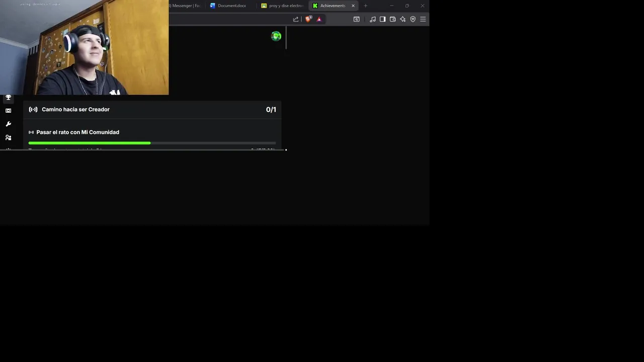This screenshot has height=362, width=644.
Task: Open the Brave Wallet icon
Action: 393,19
